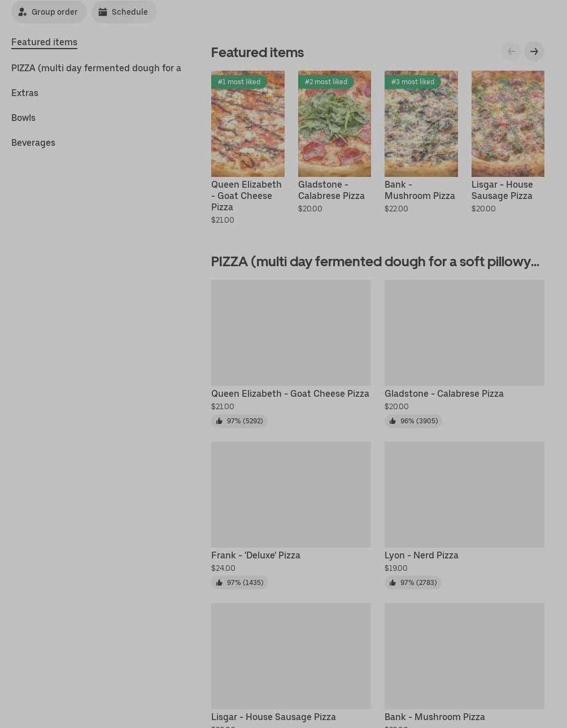Viewport: 567px width, 728px height.
Task: Click the previous arrow in Featured items carousel
Action: [x=511, y=52]
